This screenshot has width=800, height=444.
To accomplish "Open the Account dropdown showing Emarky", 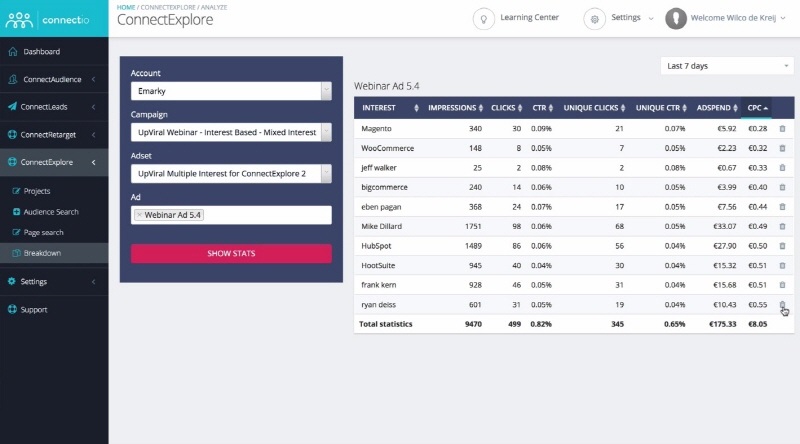I will coord(231,91).
